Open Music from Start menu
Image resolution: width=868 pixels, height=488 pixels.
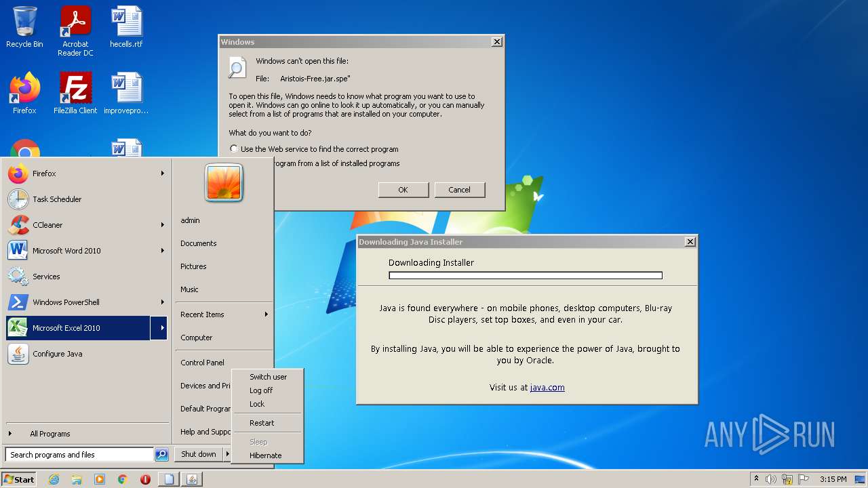(x=189, y=289)
